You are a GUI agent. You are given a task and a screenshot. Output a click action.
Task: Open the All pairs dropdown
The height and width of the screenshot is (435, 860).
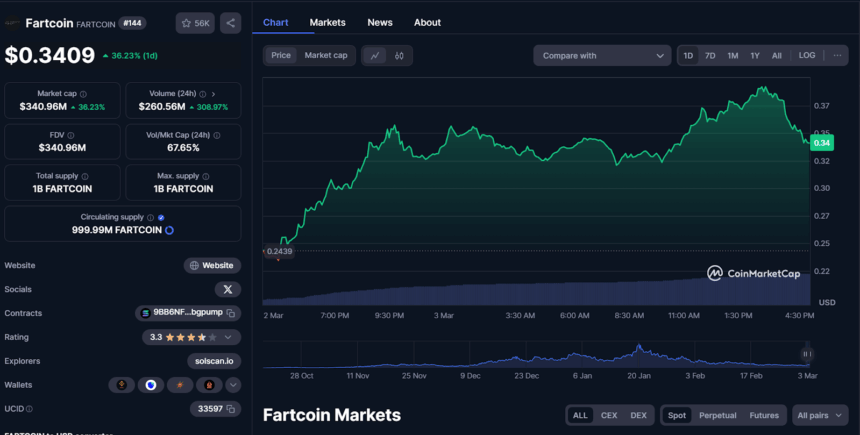pyautogui.click(x=820, y=415)
